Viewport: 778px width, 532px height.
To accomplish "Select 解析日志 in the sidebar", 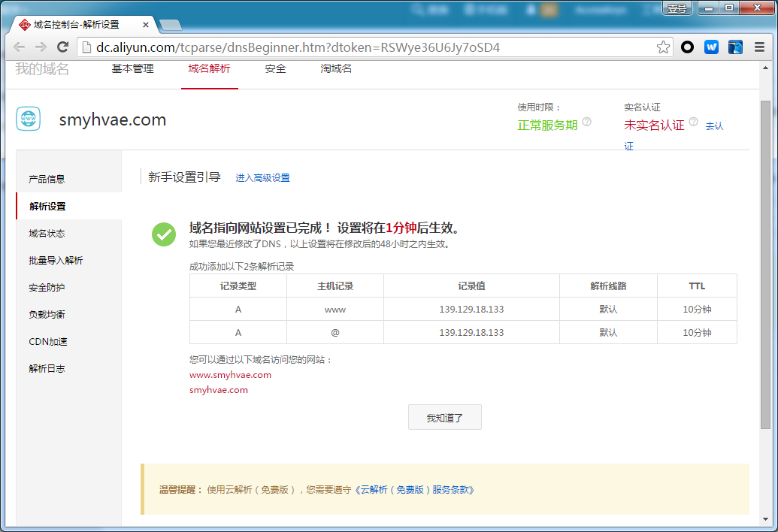I will pos(48,368).
